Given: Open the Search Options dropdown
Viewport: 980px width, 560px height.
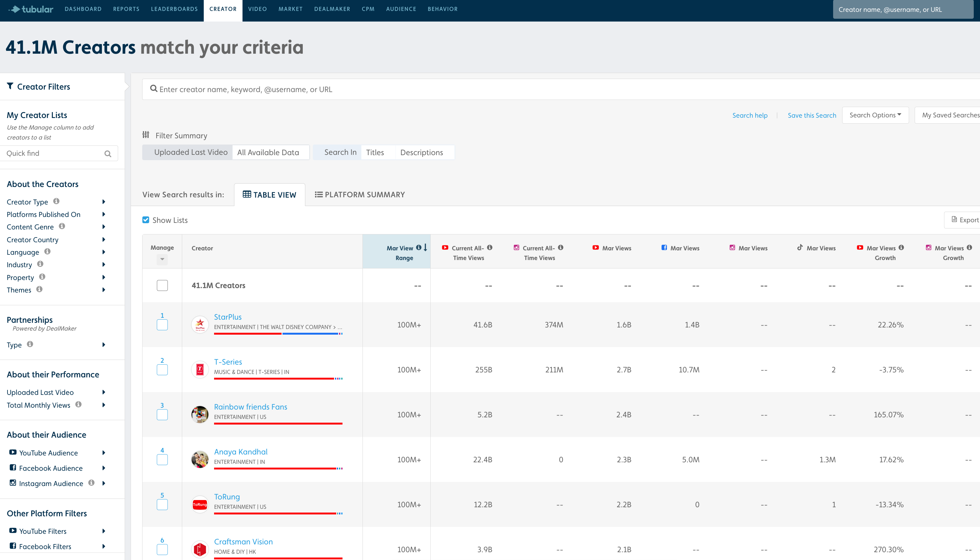Looking at the screenshot, I should [875, 115].
